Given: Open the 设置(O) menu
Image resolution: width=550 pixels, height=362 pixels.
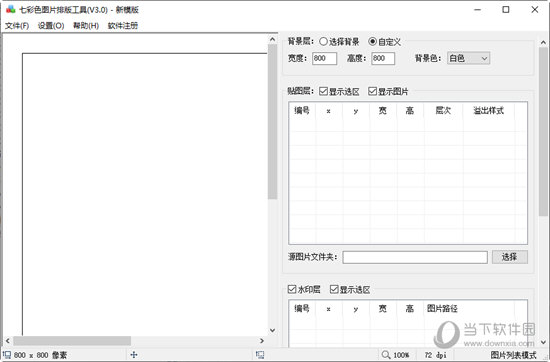Looking at the screenshot, I should click(51, 26).
